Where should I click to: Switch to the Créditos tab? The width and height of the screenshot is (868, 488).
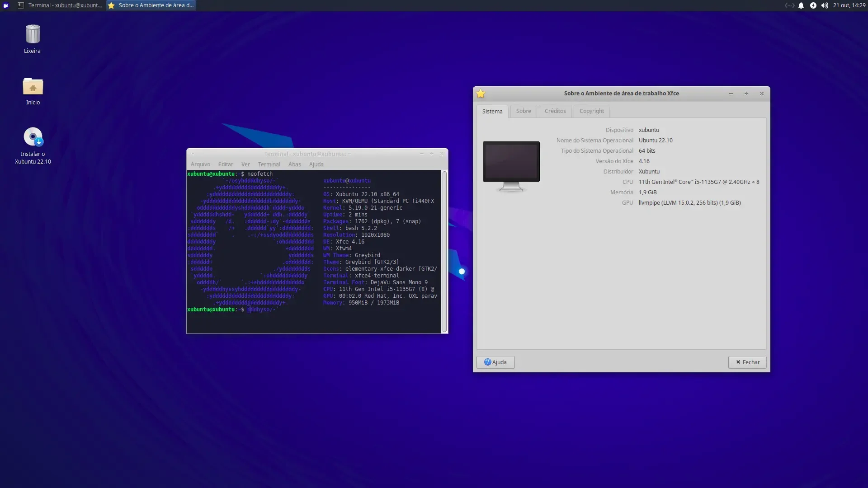pyautogui.click(x=555, y=111)
